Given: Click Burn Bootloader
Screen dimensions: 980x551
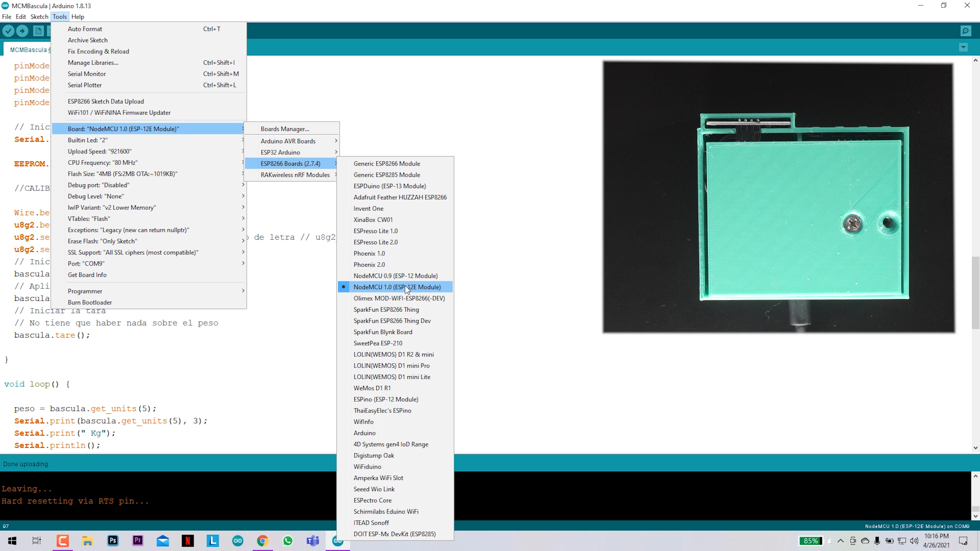Looking at the screenshot, I should (90, 302).
